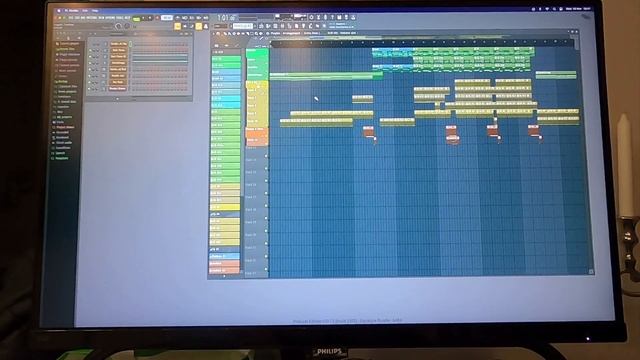
Task: Open the Backup folder in browser
Action: pyautogui.click(x=62, y=81)
